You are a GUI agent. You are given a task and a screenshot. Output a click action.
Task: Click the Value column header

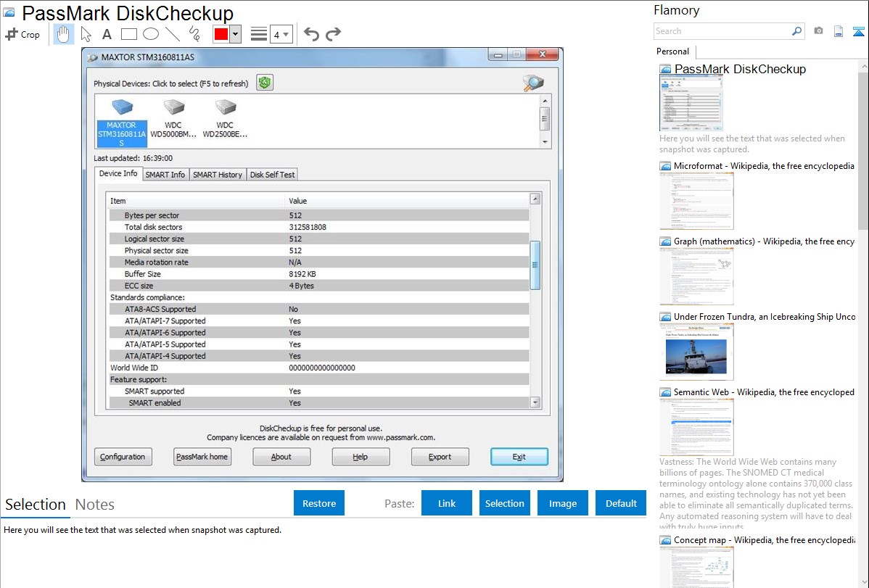[x=408, y=201]
